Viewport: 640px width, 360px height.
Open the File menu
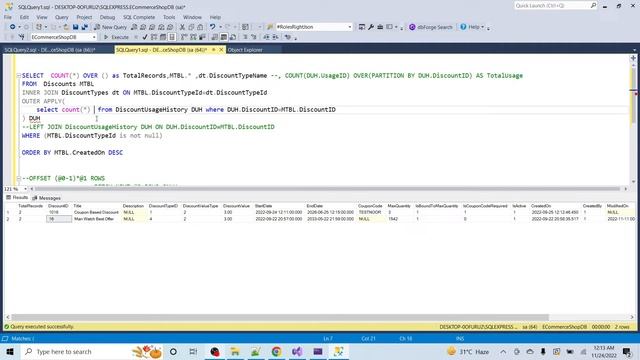point(8,17)
